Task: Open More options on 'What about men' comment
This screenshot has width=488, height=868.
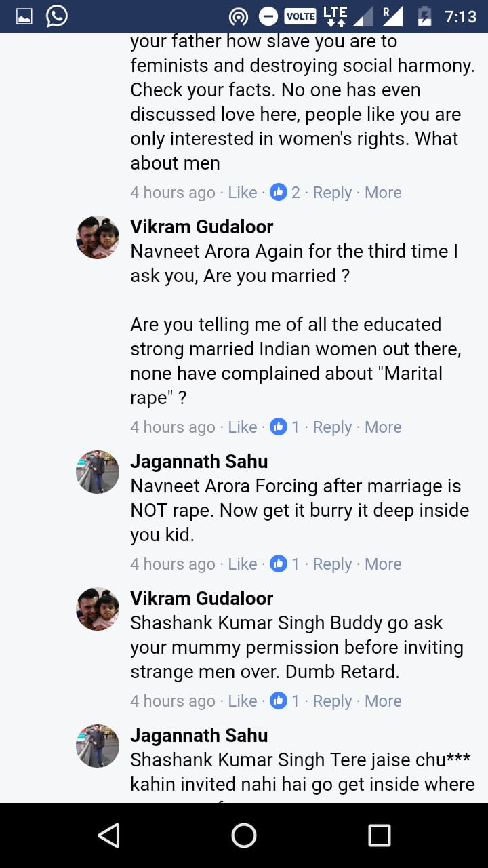Action: pyautogui.click(x=383, y=193)
